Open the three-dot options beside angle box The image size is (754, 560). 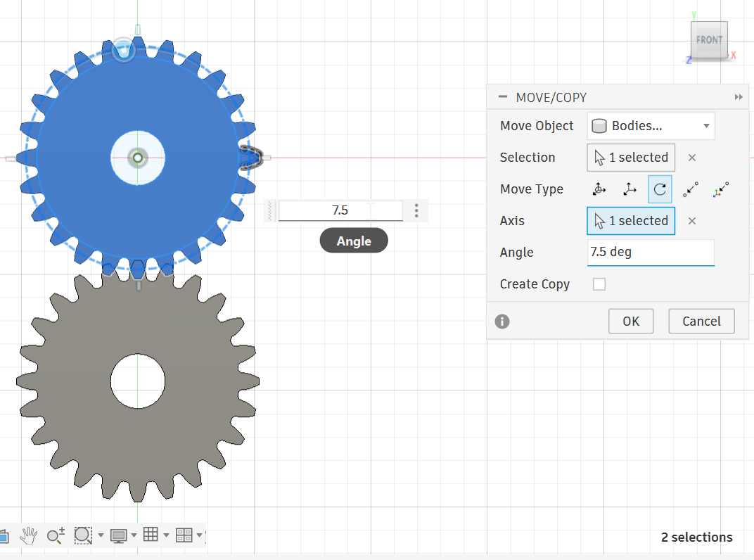point(416,210)
